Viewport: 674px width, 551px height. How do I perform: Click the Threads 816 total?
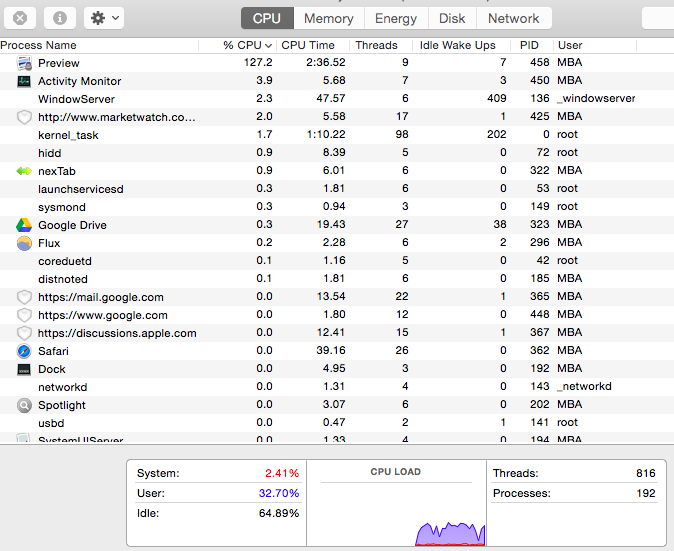click(646, 473)
